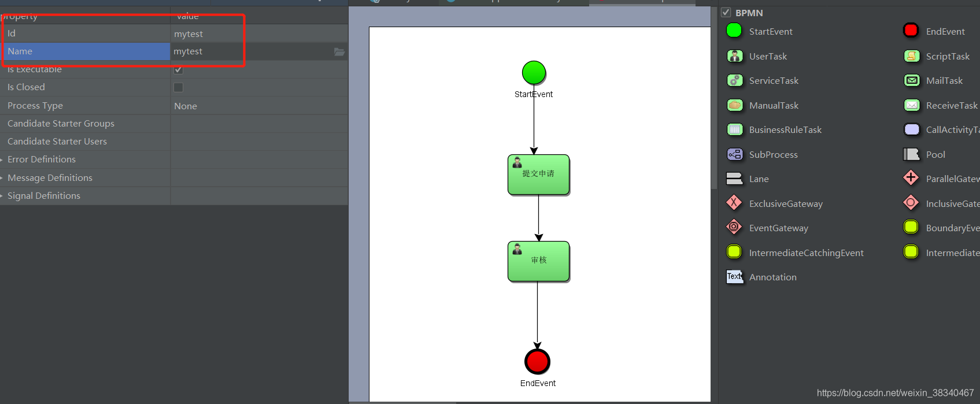Select the IntermediateThrowingEvent icon beside IntermediateCatchingEvent
Screen dimensions: 980x404
911,252
